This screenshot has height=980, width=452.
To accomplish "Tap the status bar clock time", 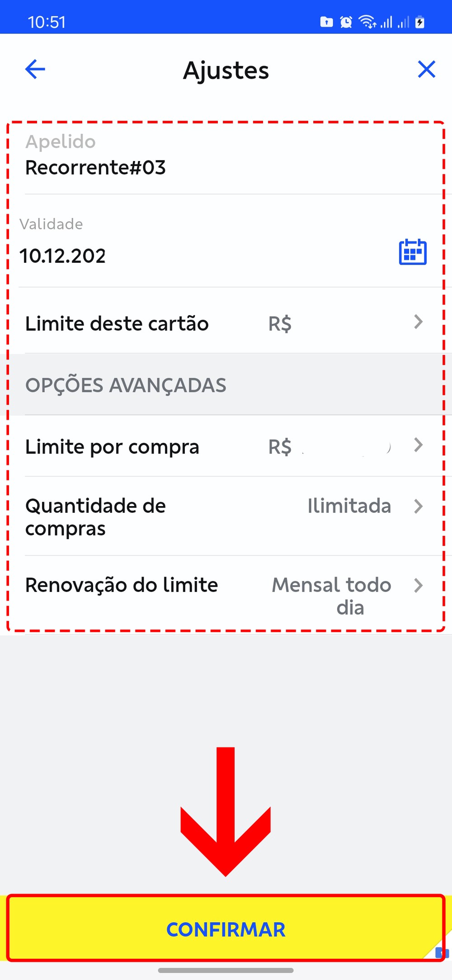I will [47, 22].
